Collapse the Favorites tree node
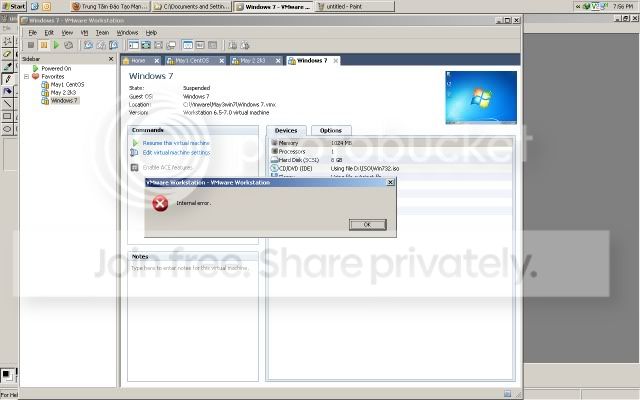 [27, 76]
